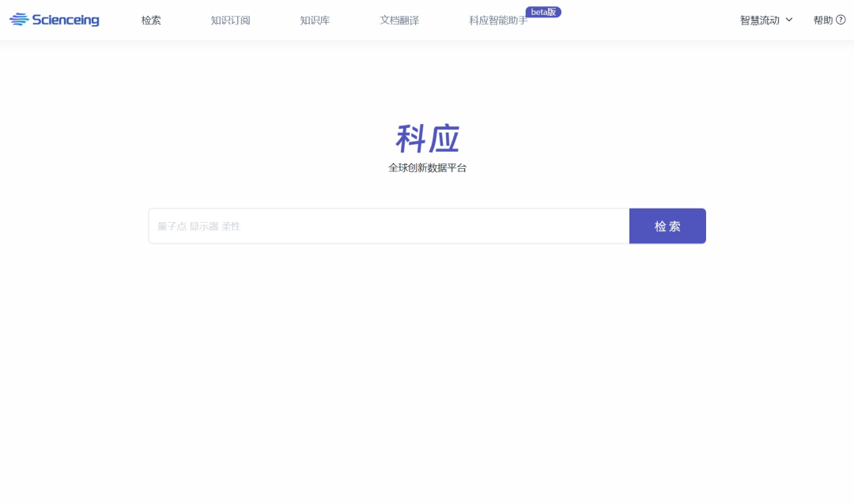The height and width of the screenshot is (504, 854).
Task: Expand the 智慧流动 account menu
Action: pos(759,21)
